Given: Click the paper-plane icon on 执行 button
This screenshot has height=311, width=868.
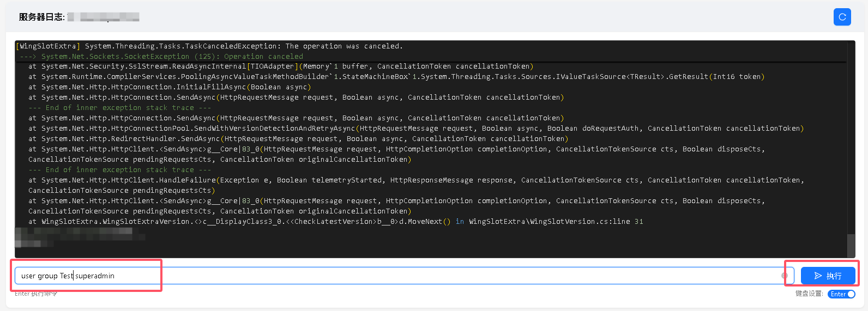Looking at the screenshot, I should coord(818,276).
